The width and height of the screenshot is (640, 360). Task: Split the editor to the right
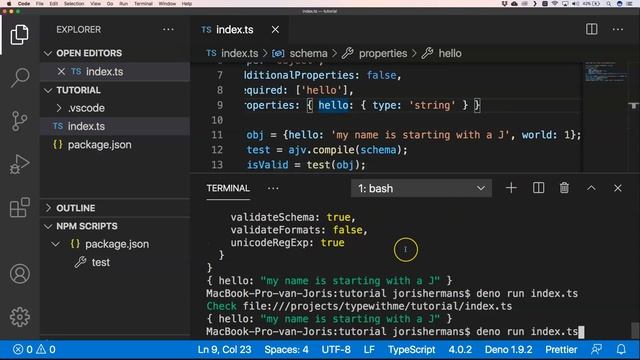591,29
